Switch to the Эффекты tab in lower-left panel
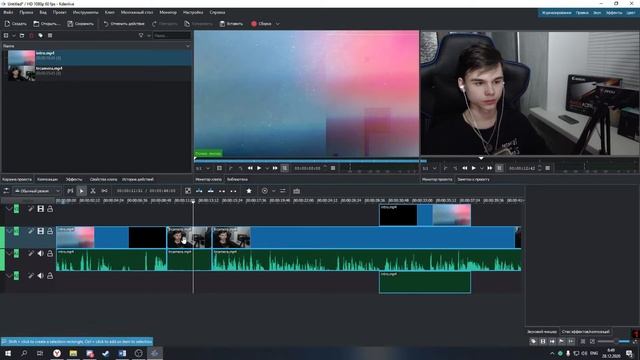Image resolution: width=640 pixels, height=360 pixels. coord(74,179)
